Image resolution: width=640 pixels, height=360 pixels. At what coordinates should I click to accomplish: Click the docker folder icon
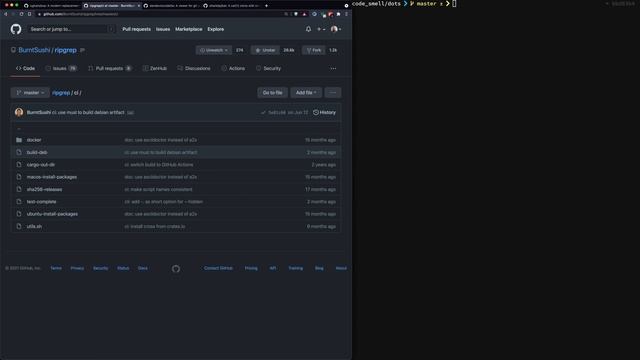click(19, 140)
